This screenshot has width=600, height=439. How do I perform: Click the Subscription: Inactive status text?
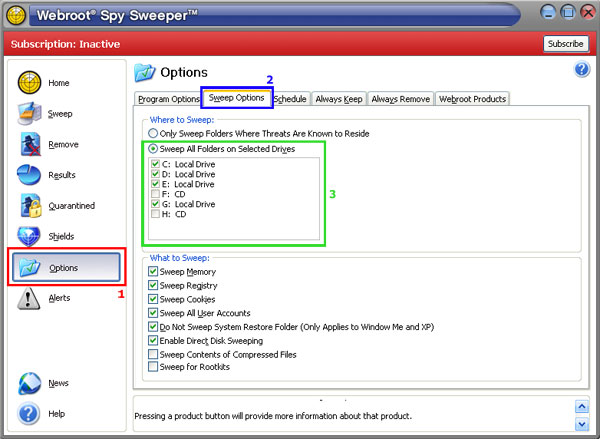[65, 44]
